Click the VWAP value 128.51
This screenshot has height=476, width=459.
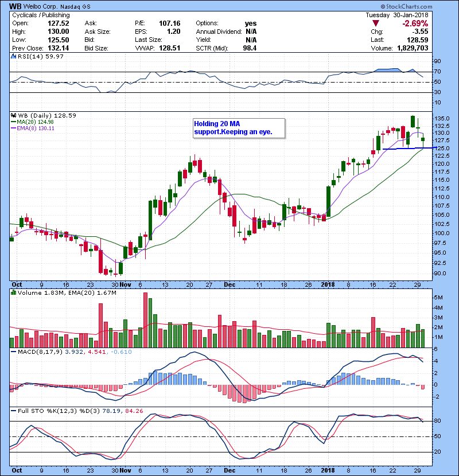[169, 48]
